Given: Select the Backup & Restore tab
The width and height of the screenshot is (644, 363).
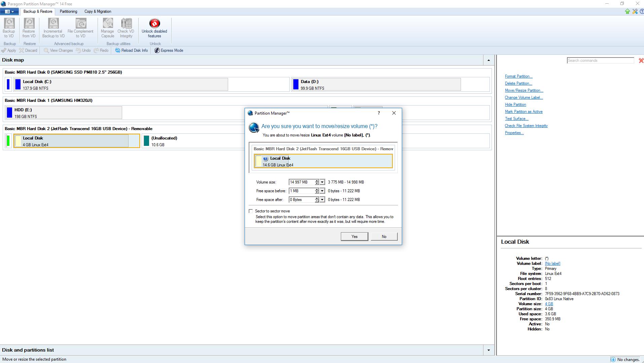Looking at the screenshot, I should coord(38,11).
